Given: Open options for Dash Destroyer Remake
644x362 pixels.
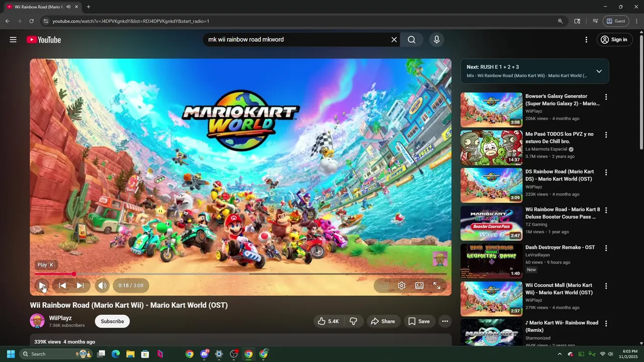Looking at the screenshot, I should pyautogui.click(x=606, y=248).
